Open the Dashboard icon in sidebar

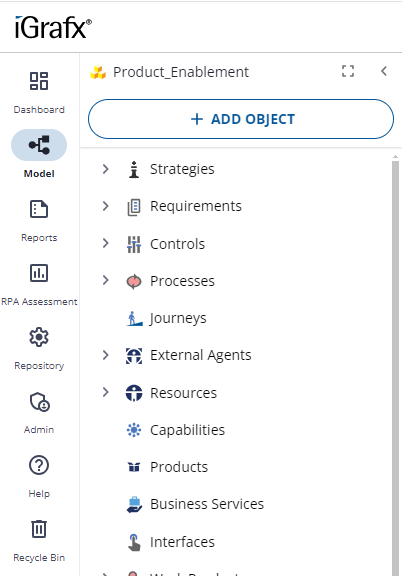click(39, 81)
